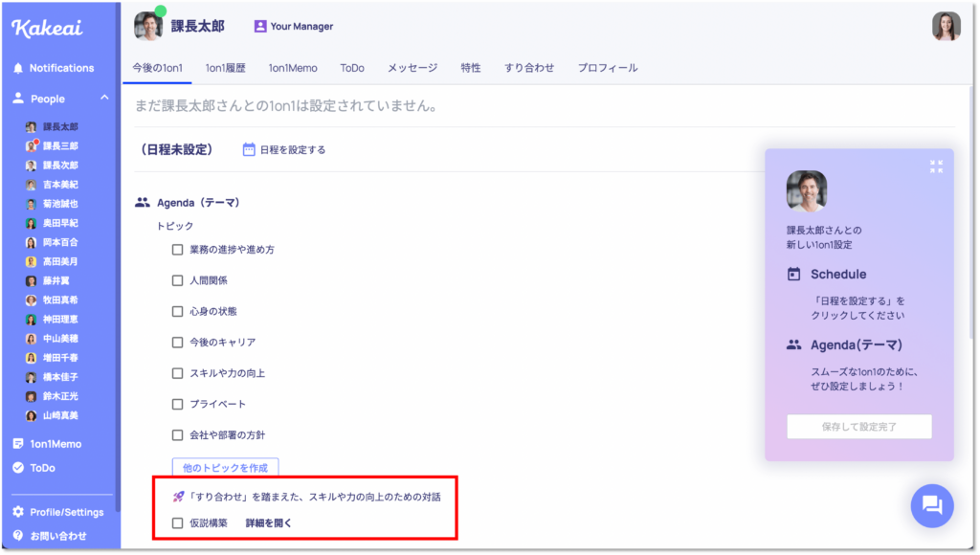
Task: Click 課長太郎 header avatar photo
Action: (x=148, y=26)
